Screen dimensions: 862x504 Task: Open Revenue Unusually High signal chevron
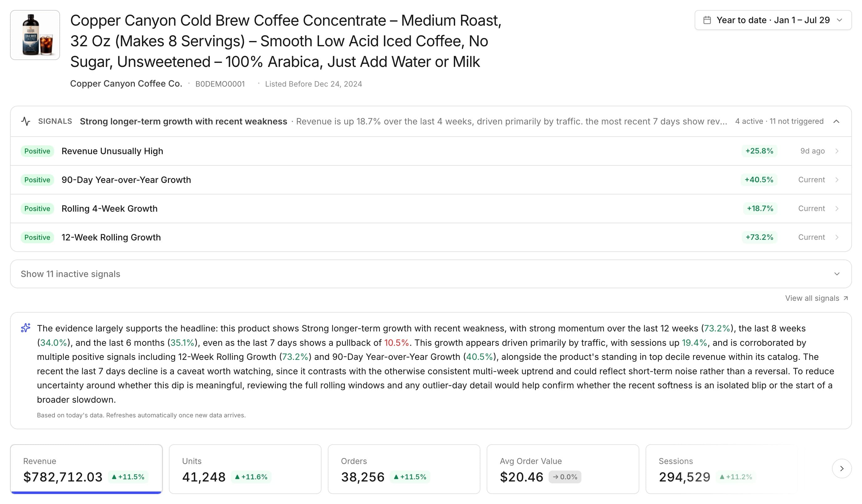[837, 151]
